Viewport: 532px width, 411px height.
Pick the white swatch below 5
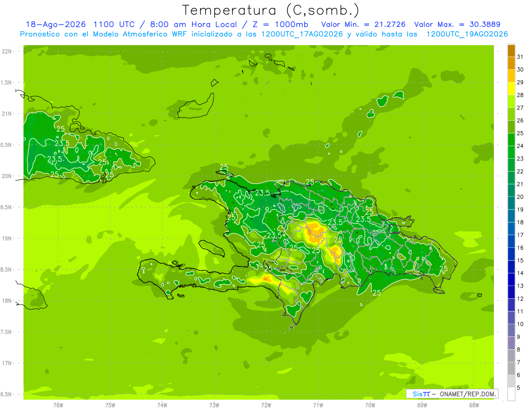[511, 395]
